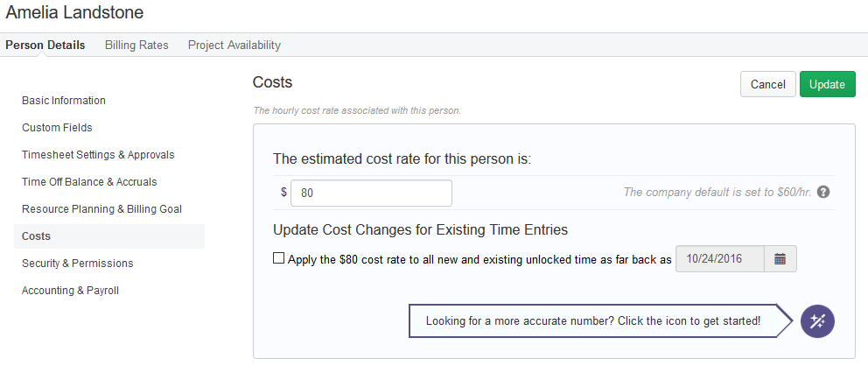The image size is (868, 380).
Task: Click the estimated cost rate input field
Action: click(x=371, y=193)
